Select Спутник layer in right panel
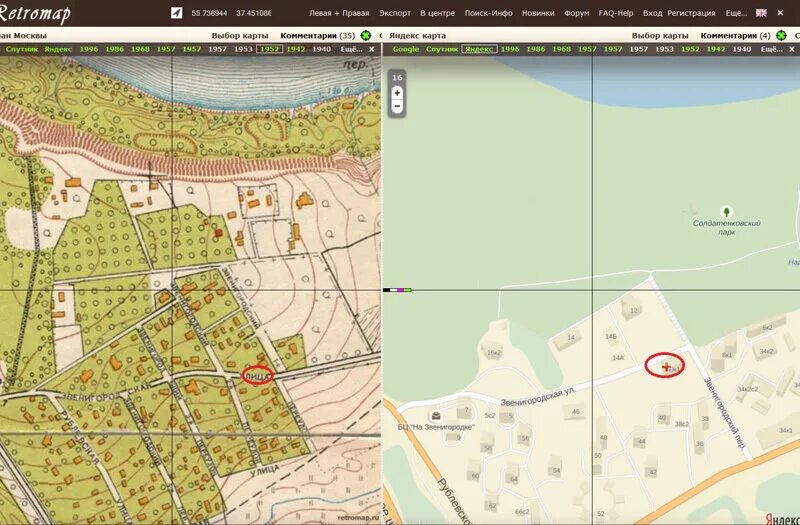Viewport: 800px width, 525px height. (442, 49)
